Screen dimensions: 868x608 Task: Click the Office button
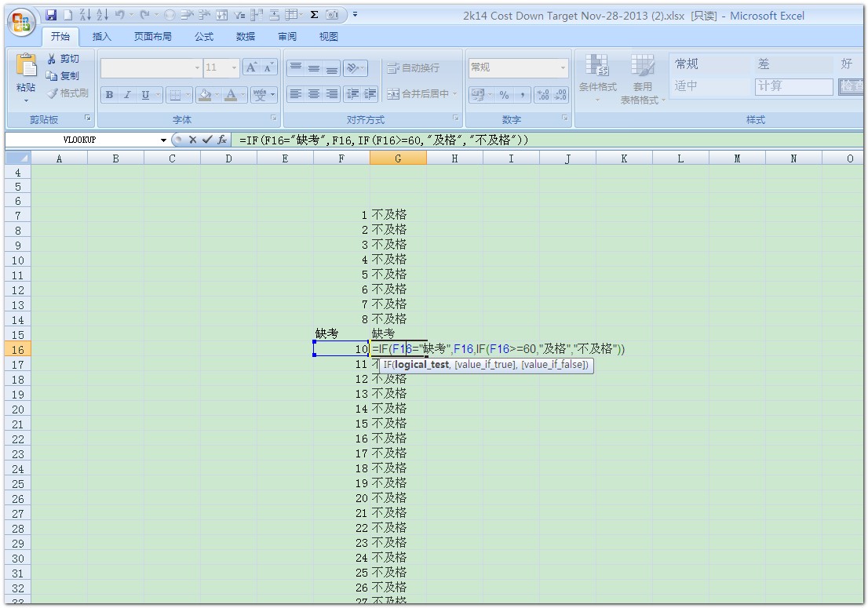point(22,23)
